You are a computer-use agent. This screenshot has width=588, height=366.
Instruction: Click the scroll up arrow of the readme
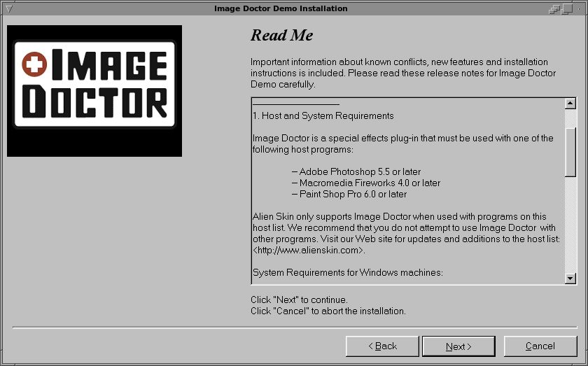(570, 104)
